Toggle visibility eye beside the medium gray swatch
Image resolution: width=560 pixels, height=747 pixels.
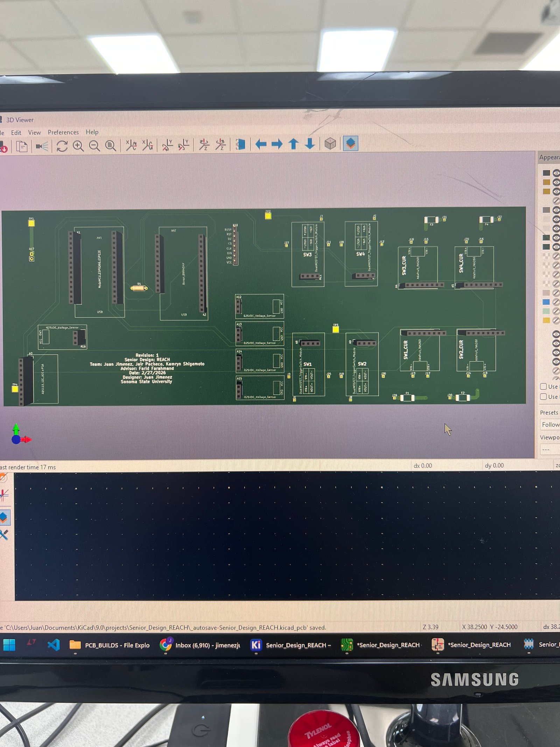[556, 210]
